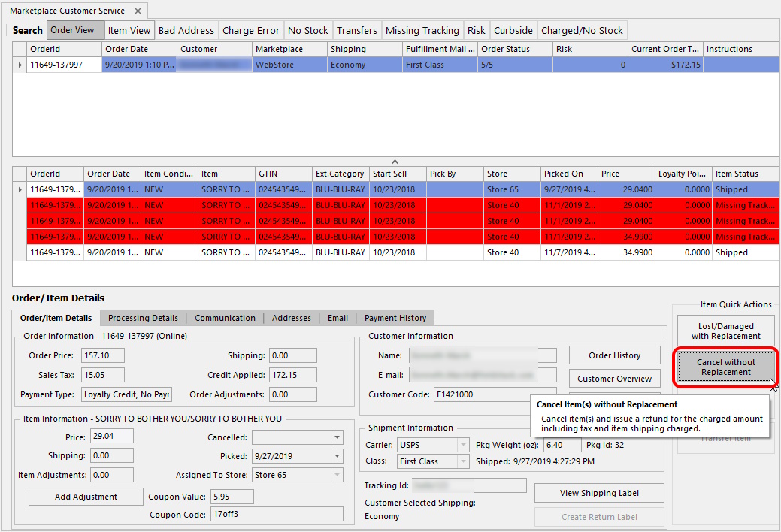Switch to the Order View tab

(75, 30)
